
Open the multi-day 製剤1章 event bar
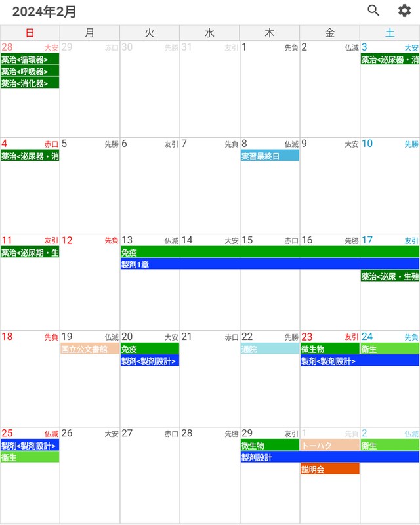point(270,264)
